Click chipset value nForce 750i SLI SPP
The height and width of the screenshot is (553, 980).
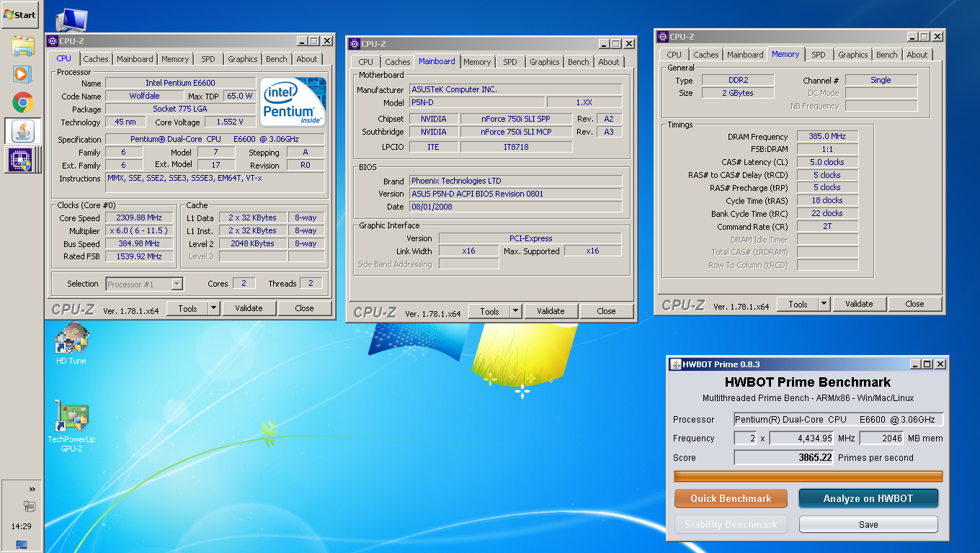[x=516, y=119]
